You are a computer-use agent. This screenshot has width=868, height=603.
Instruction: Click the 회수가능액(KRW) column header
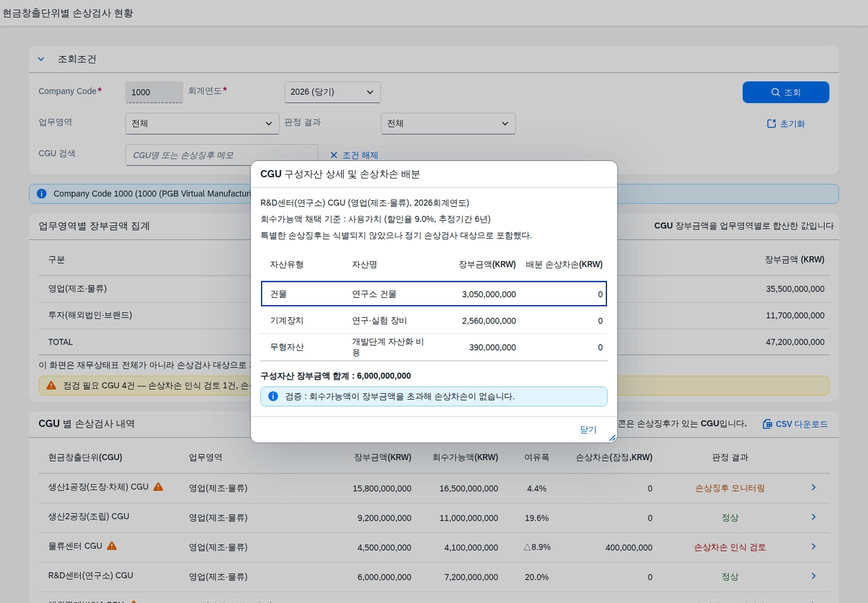click(465, 457)
